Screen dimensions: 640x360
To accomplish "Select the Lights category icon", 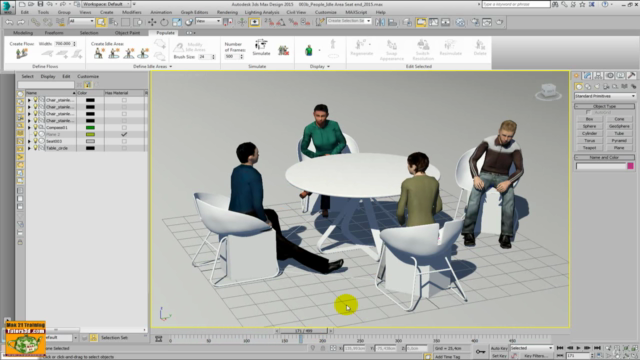I will pyautogui.click(x=597, y=87).
